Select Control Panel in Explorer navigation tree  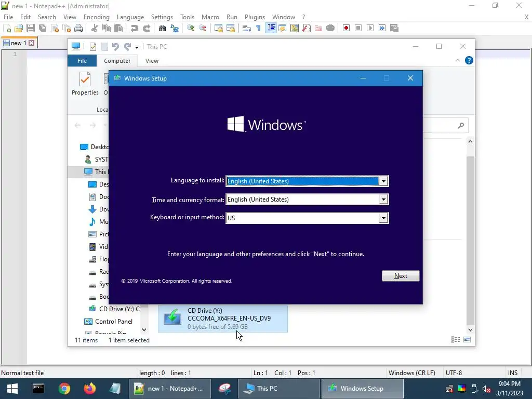coord(113,321)
